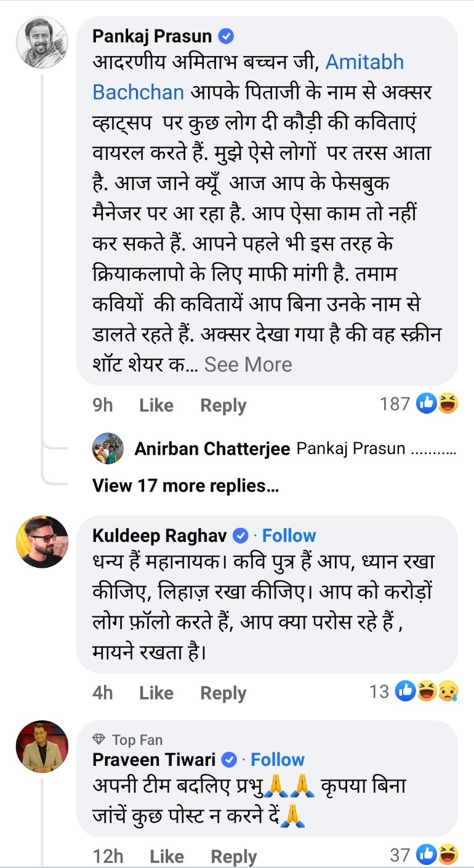The image size is (474, 868).
Task: Click the Top Fan diamond badge
Action: 98,739
